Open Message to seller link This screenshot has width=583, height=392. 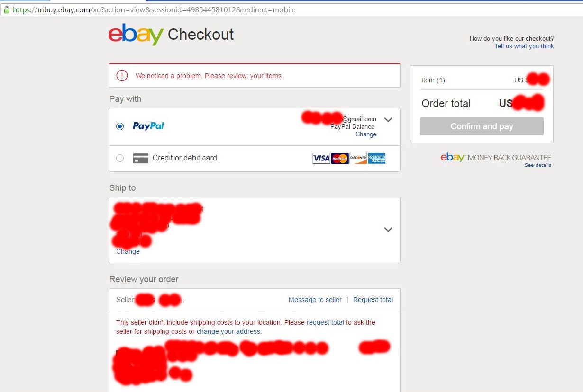point(315,300)
